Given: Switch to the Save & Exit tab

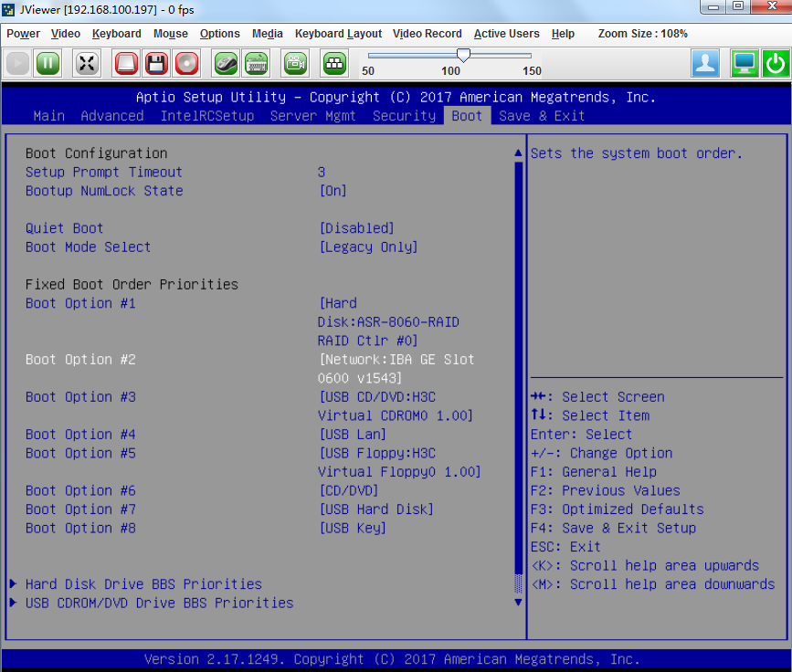Looking at the screenshot, I should (542, 116).
